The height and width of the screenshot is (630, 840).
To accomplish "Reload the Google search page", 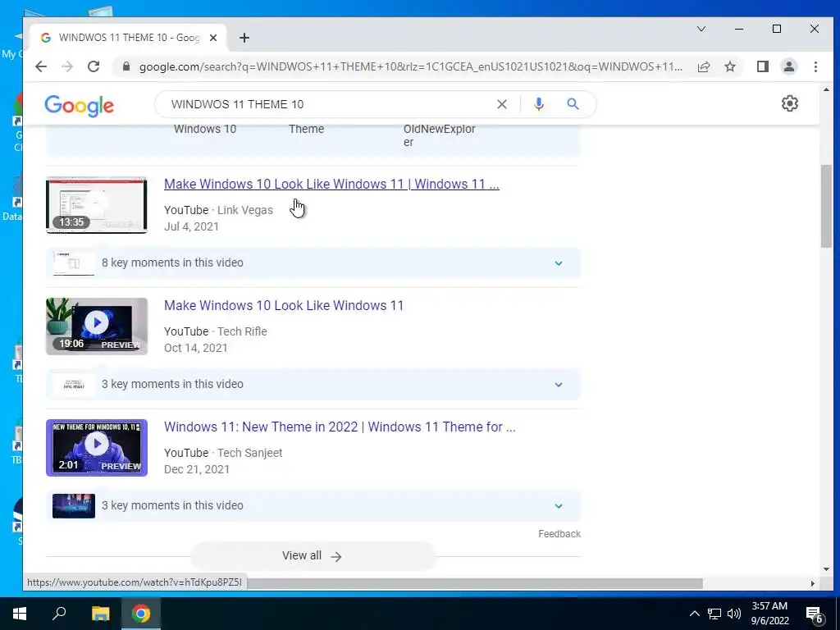I will click(x=94, y=66).
